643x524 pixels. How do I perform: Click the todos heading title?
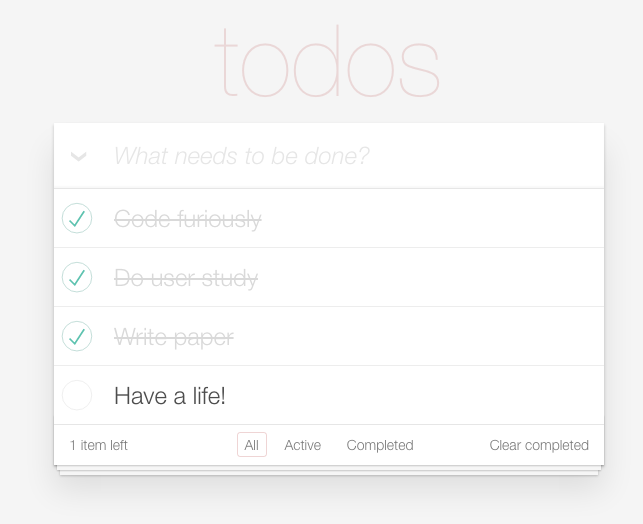point(327,62)
